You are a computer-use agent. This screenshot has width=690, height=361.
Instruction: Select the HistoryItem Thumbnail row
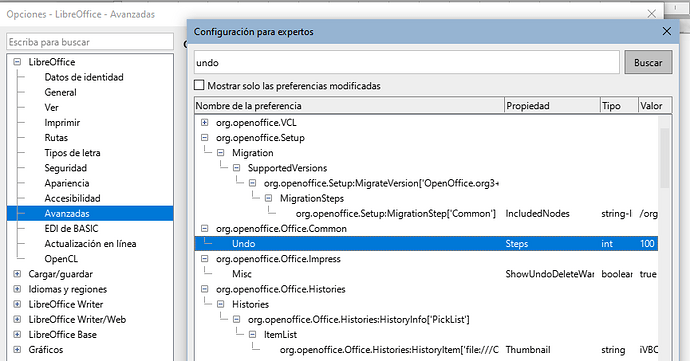pyautogui.click(x=426, y=350)
